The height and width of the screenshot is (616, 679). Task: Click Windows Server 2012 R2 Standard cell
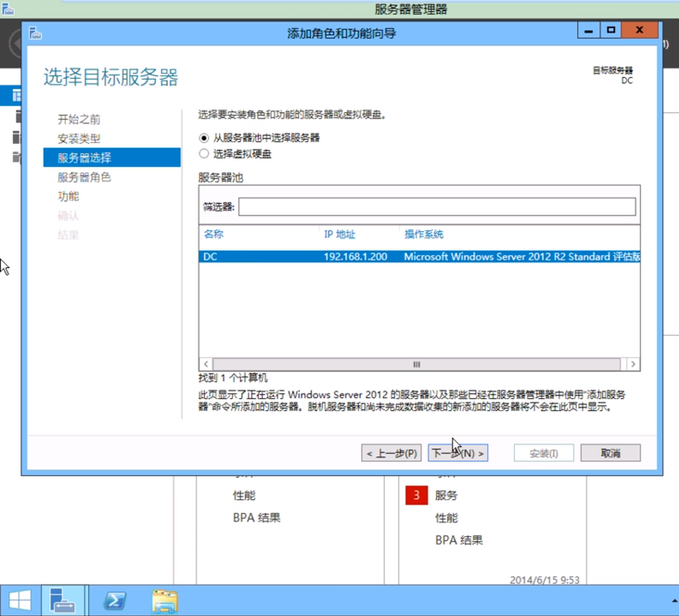(522, 257)
